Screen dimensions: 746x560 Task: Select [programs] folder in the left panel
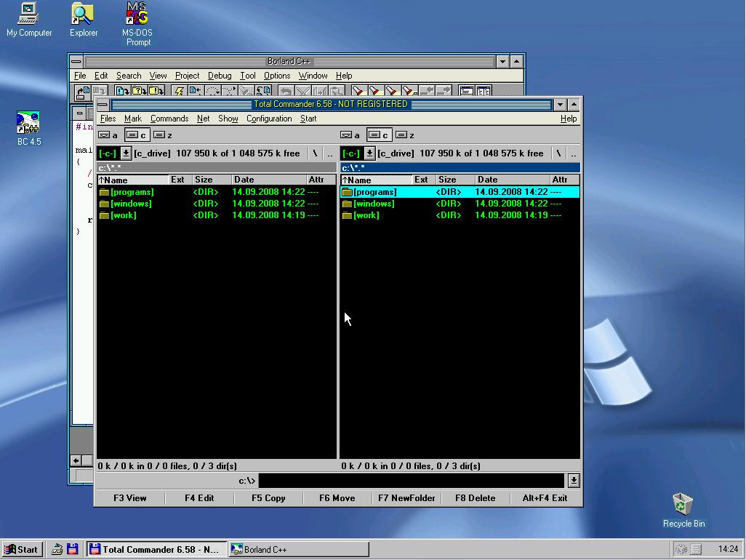click(217, 192)
